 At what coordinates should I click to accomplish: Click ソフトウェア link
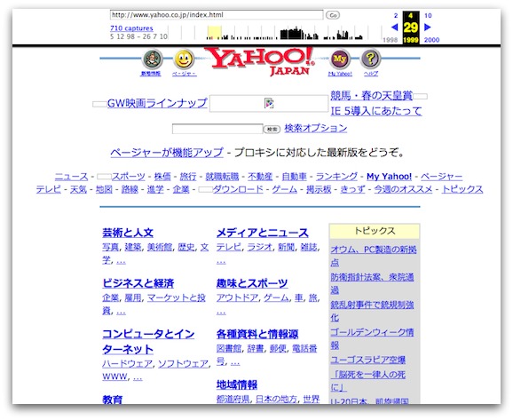coord(183,364)
